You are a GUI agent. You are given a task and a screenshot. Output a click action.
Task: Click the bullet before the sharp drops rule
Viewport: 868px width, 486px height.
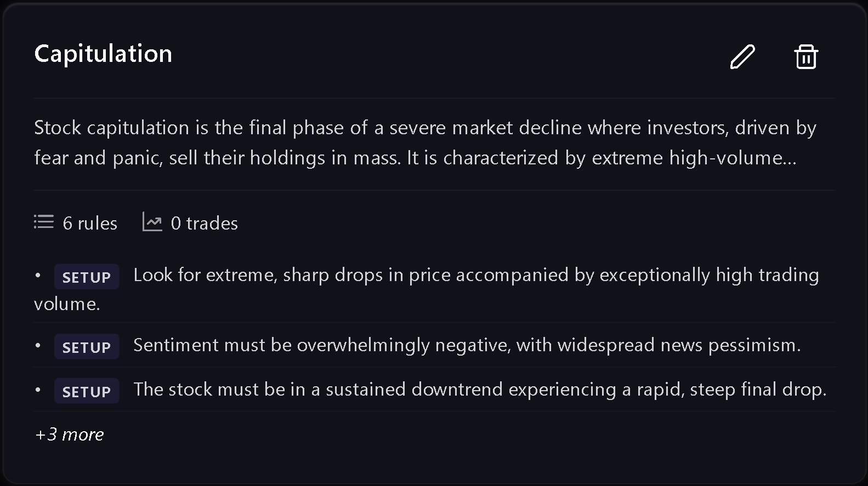click(38, 275)
